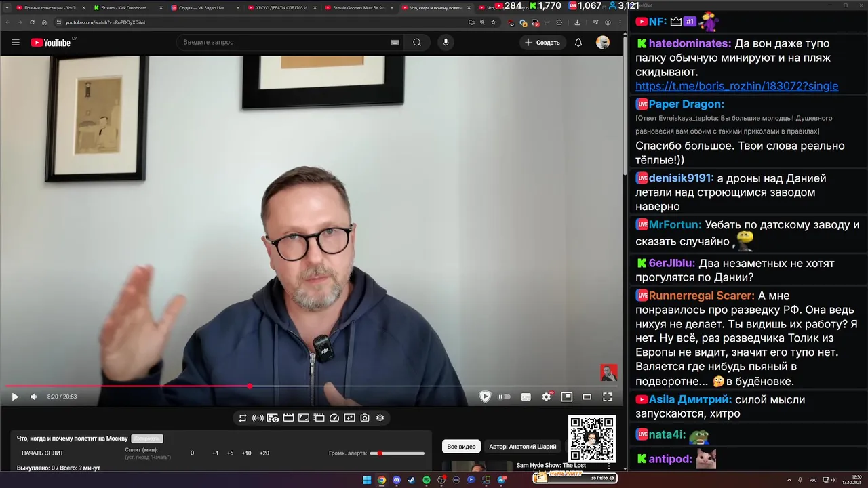Switch to miniplayer mode
This screenshot has height=488, width=868.
click(566, 396)
